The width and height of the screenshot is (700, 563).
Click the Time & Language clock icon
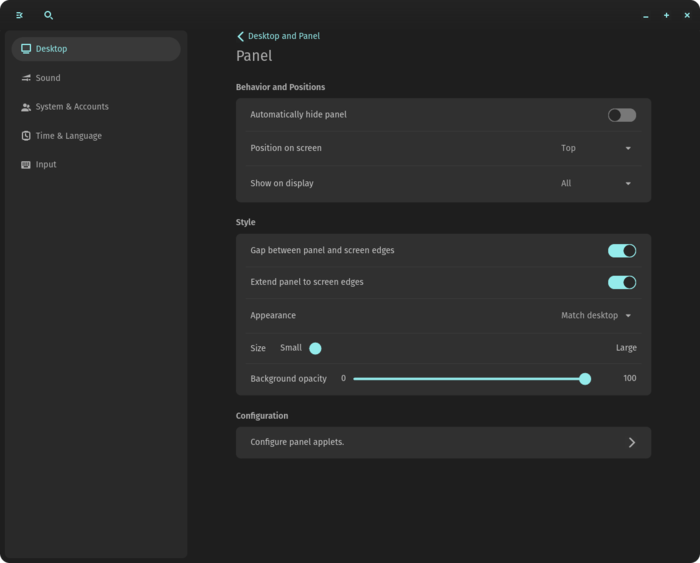[x=26, y=136]
